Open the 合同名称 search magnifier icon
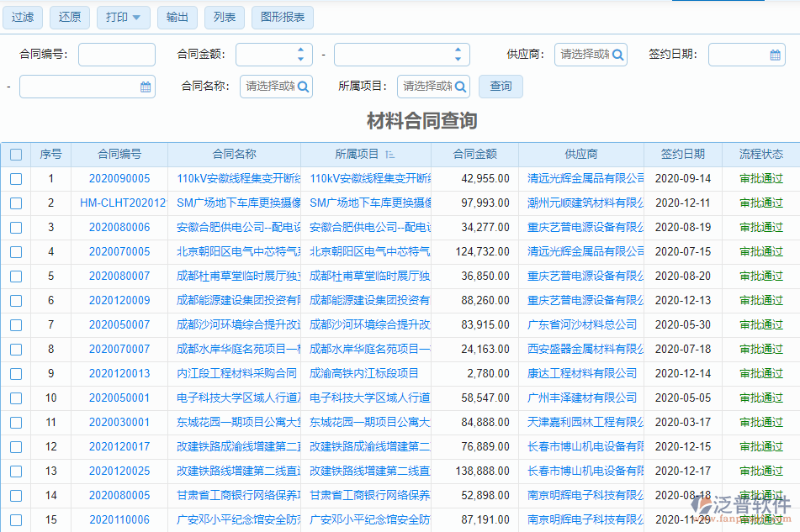Screen dimensions: 800x532 point(303,86)
